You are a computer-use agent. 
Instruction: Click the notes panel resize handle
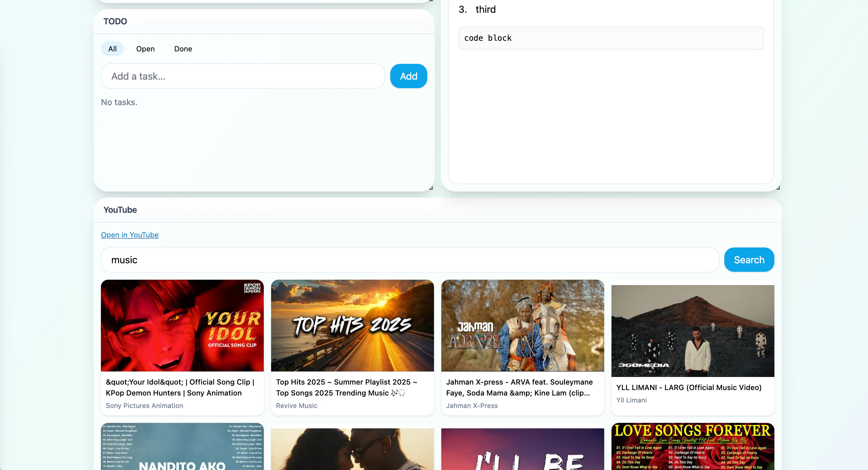pyautogui.click(x=778, y=188)
